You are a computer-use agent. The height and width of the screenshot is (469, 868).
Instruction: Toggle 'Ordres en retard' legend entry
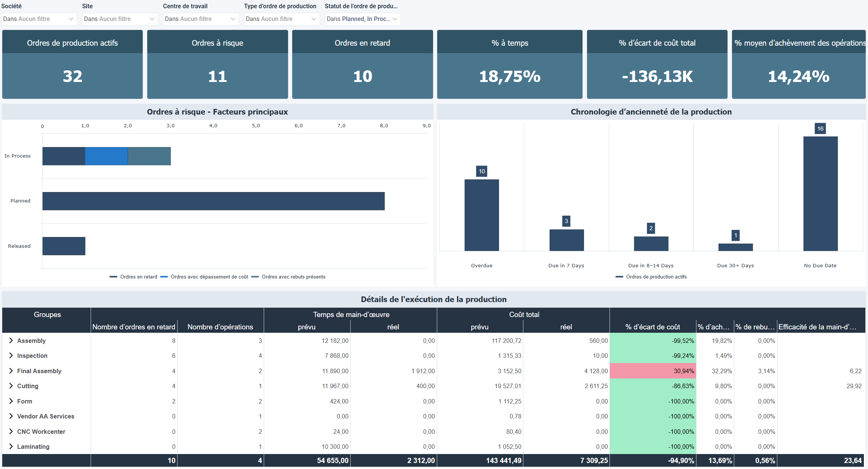click(138, 277)
